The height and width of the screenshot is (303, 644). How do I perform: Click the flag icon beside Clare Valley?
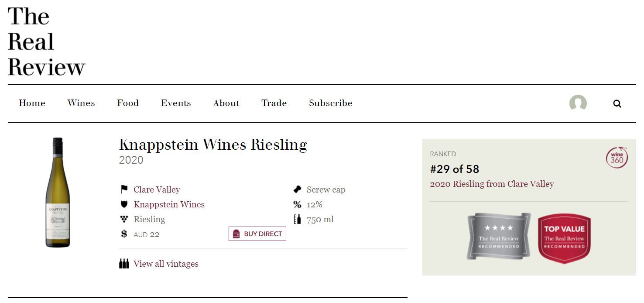[124, 189]
